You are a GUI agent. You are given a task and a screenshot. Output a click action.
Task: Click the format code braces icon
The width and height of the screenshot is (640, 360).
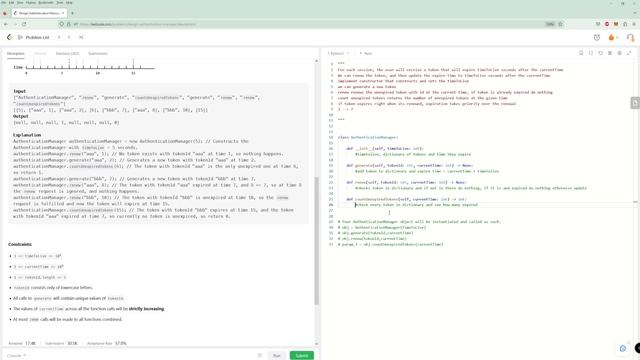[x=591, y=53]
